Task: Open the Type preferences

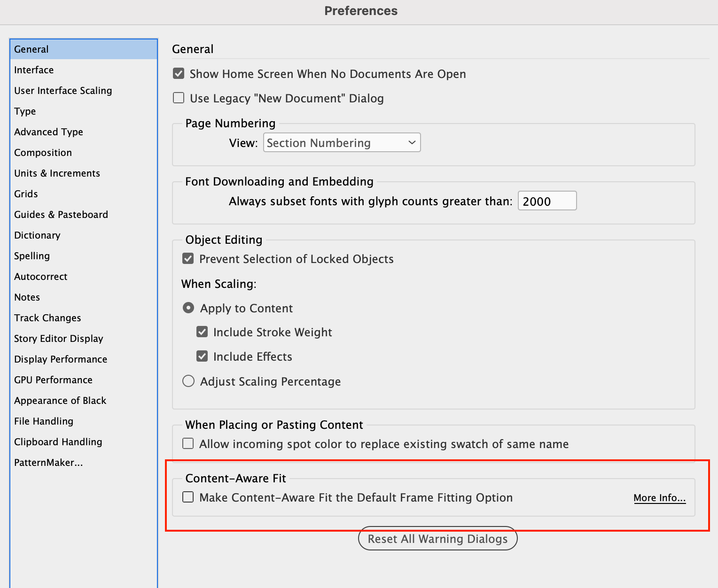Action: [84, 111]
